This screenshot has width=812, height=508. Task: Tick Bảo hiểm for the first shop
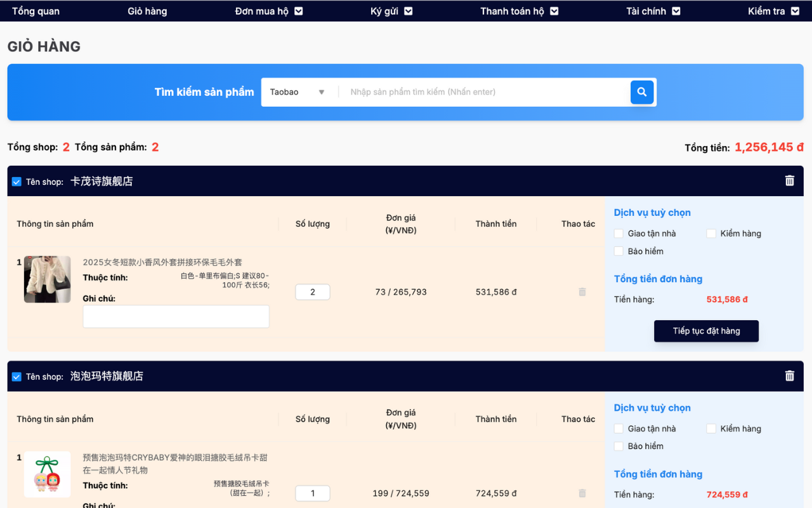[619, 251]
